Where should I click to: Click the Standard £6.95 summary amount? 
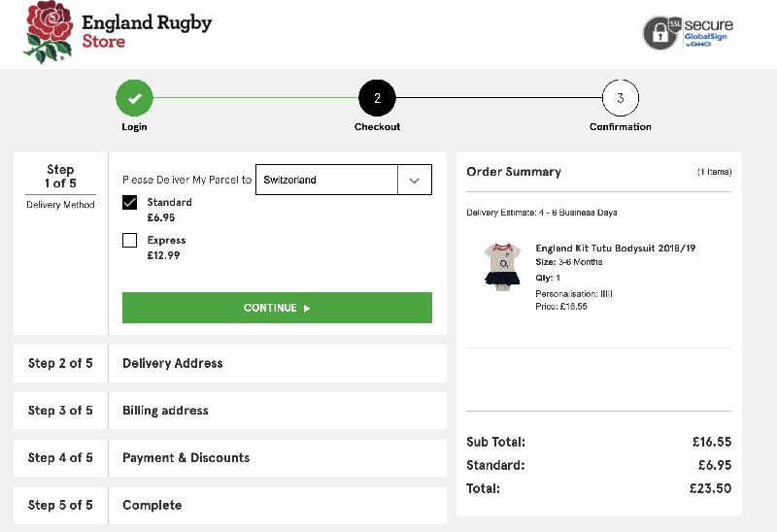pyautogui.click(x=715, y=465)
